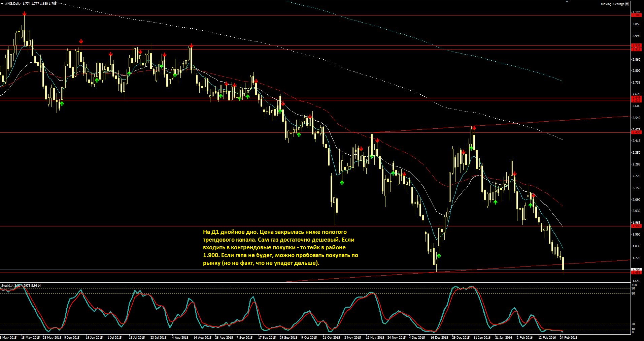This screenshot has width=644, height=341.
Task: Click the 1.900 price scale label
Action: 636,235
